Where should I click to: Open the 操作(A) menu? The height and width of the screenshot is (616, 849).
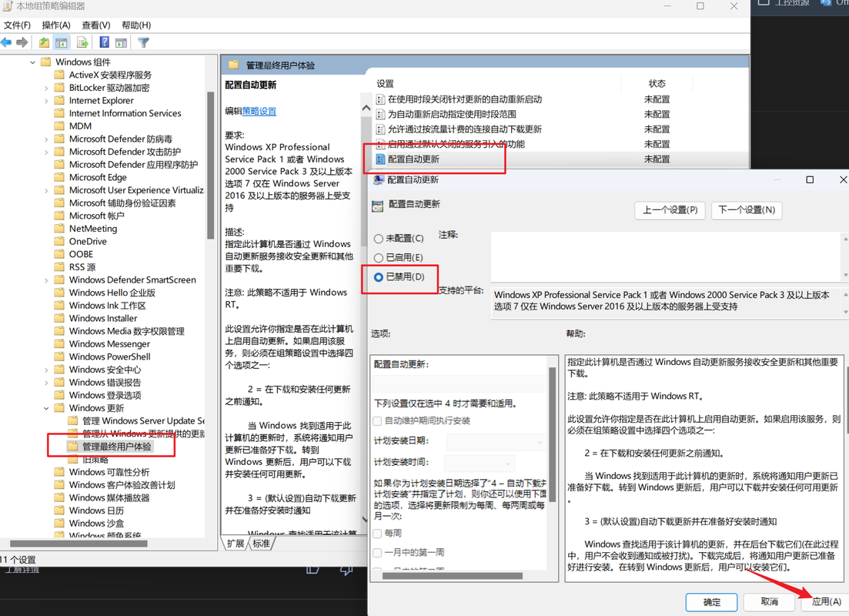pos(55,25)
